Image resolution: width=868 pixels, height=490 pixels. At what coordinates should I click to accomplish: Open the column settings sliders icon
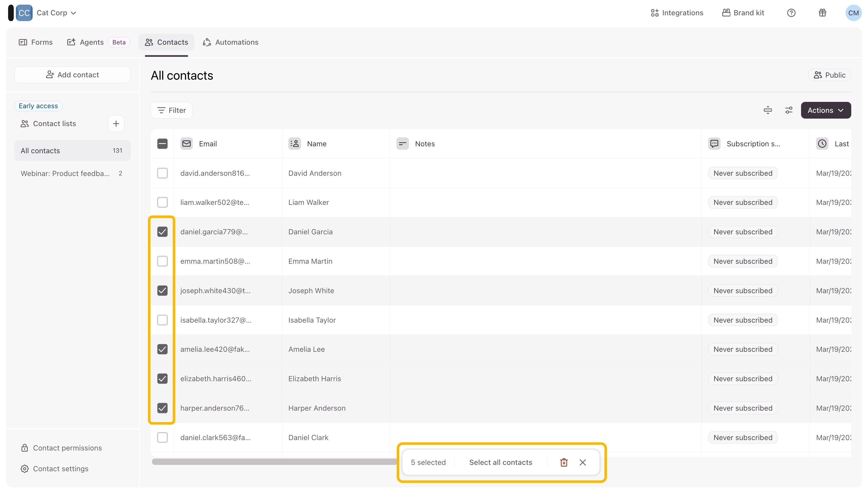(788, 110)
